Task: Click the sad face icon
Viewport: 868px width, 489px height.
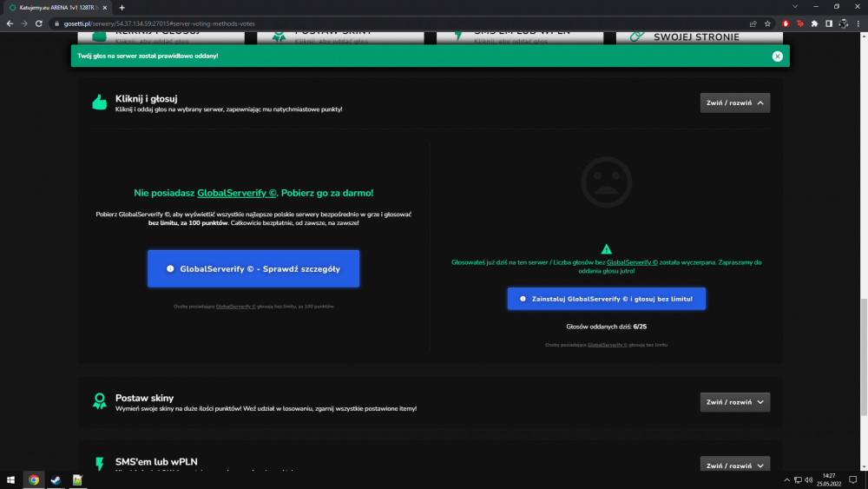Action: coord(606,182)
